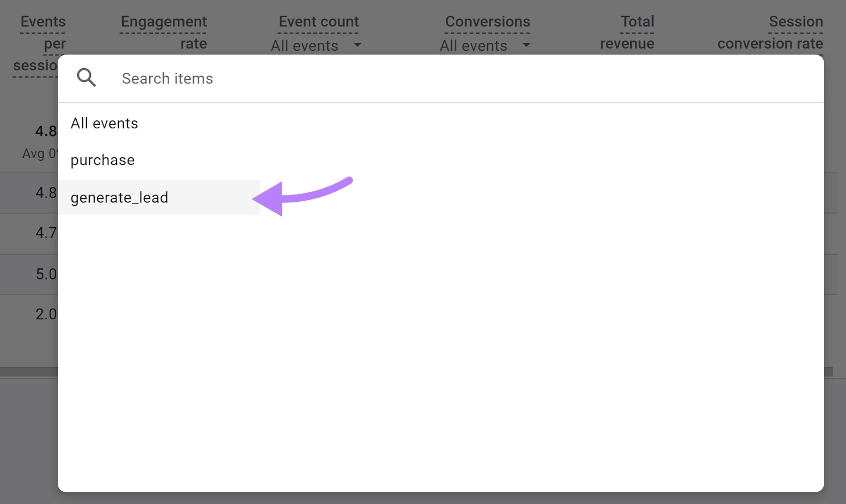Click the search magnifier icon
The height and width of the screenshot is (504, 846).
click(x=87, y=78)
